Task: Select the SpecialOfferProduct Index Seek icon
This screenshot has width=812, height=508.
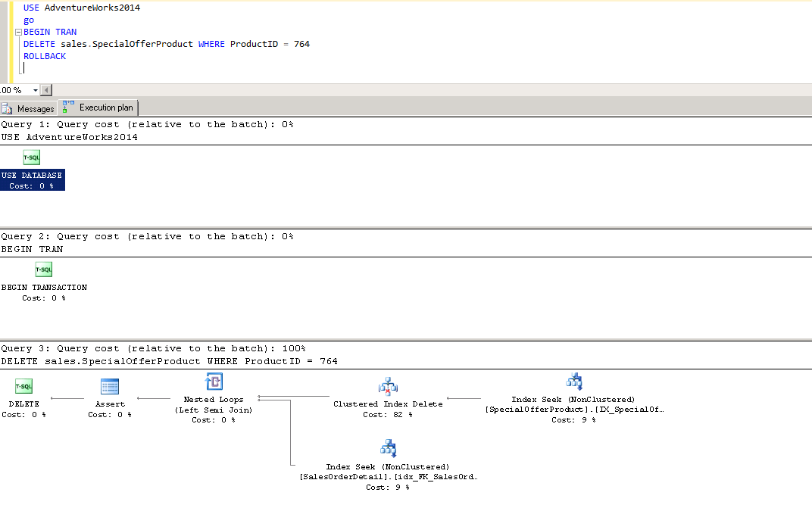Action: 574,382
